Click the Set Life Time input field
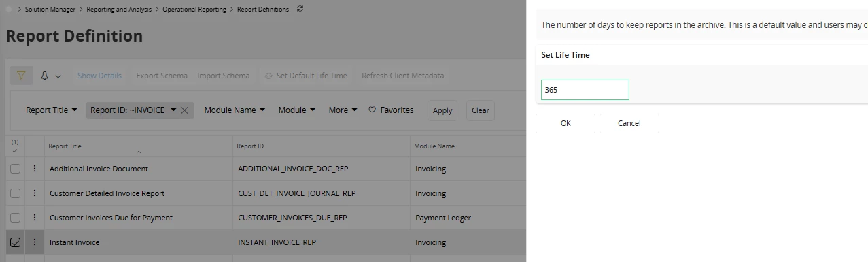 pyautogui.click(x=585, y=90)
